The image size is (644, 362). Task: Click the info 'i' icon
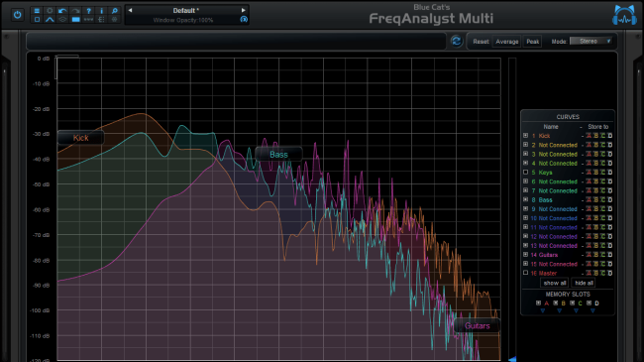point(101,11)
